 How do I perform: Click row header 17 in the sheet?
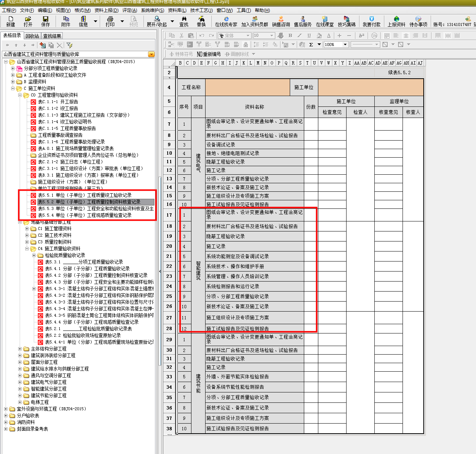coord(169,215)
